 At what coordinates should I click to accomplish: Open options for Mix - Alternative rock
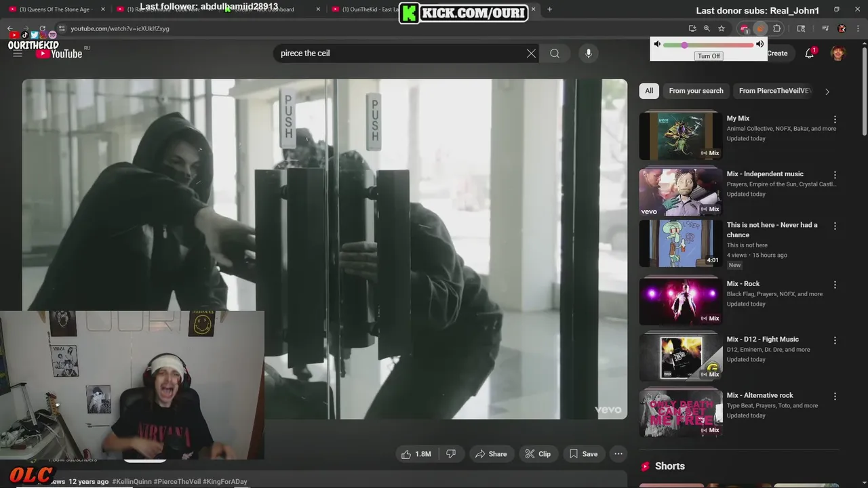pyautogui.click(x=835, y=396)
